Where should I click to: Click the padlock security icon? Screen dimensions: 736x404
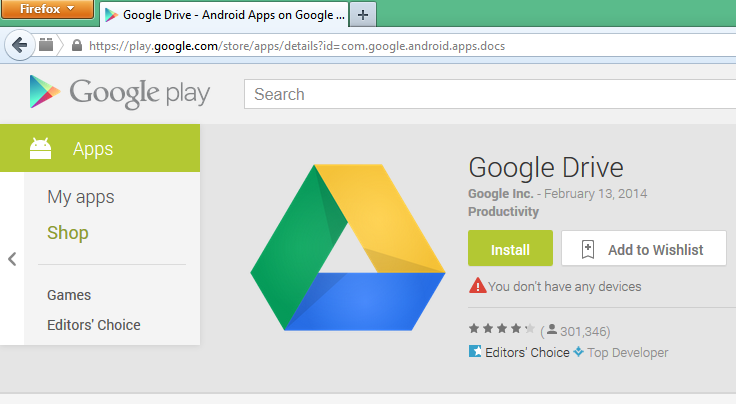point(77,46)
